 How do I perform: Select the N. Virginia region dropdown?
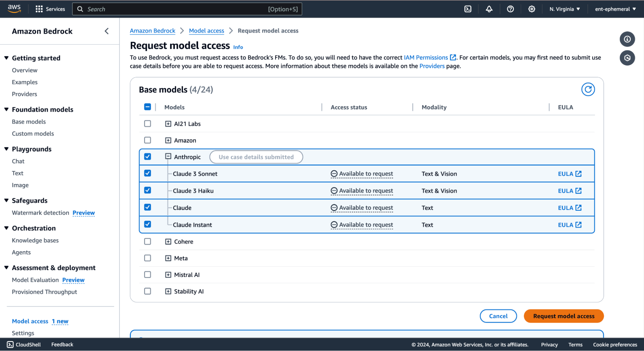tap(564, 9)
